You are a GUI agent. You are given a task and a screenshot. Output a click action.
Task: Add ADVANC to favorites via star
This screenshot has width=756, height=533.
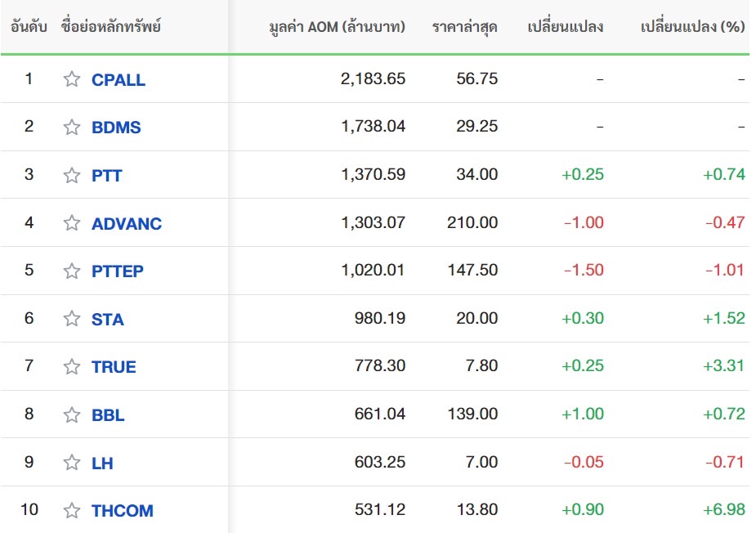coord(72,223)
